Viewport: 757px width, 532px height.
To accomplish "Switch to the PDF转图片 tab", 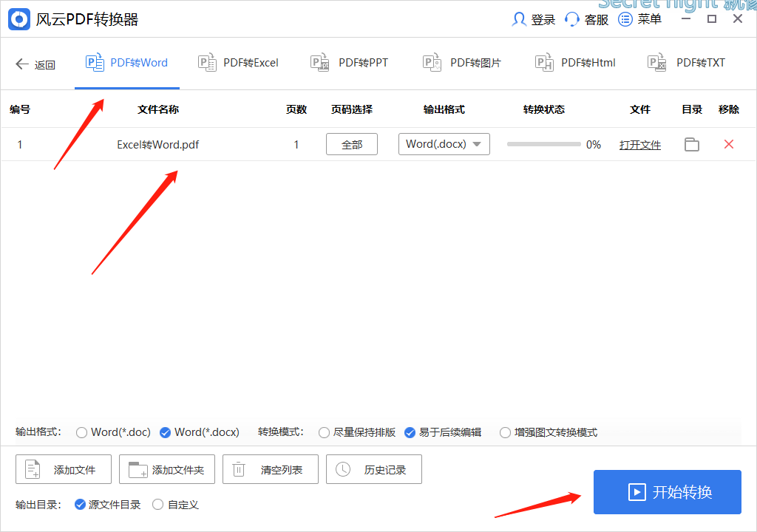I will pyautogui.click(x=463, y=63).
